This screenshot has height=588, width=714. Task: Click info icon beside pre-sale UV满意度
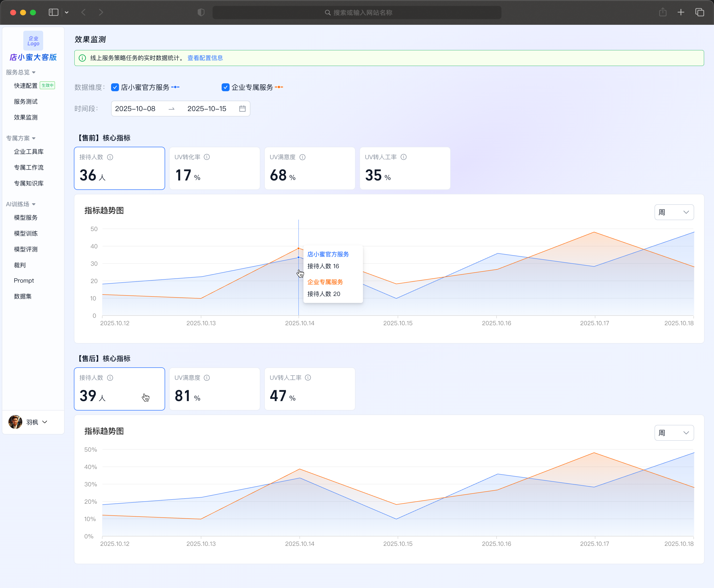302,157
